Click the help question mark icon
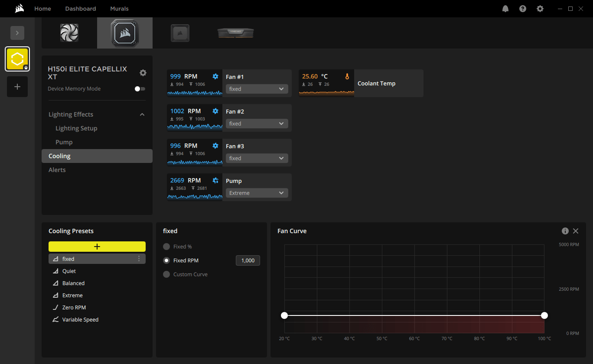 coord(523,9)
